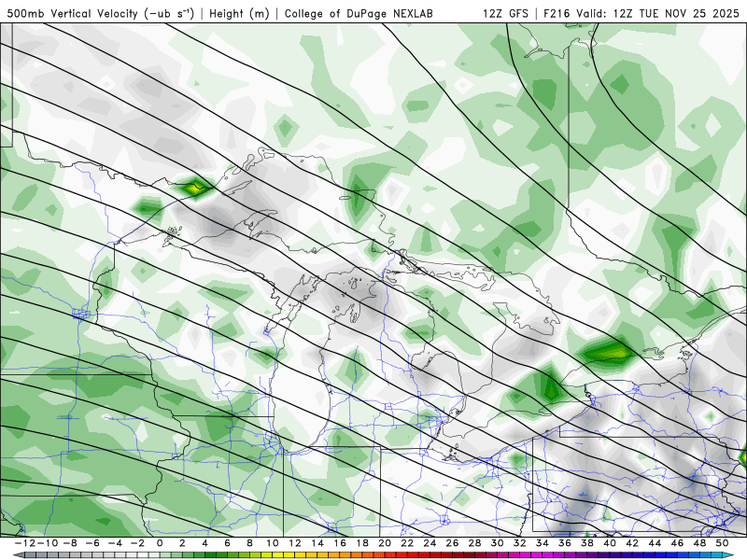
Task: Click the -12 value on color scale
Action: click(24, 543)
